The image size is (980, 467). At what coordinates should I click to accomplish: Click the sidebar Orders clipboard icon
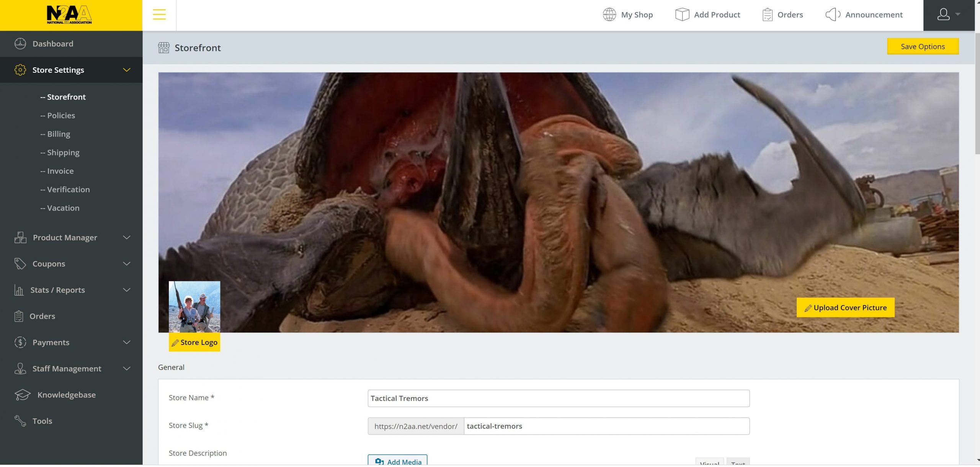point(19,316)
